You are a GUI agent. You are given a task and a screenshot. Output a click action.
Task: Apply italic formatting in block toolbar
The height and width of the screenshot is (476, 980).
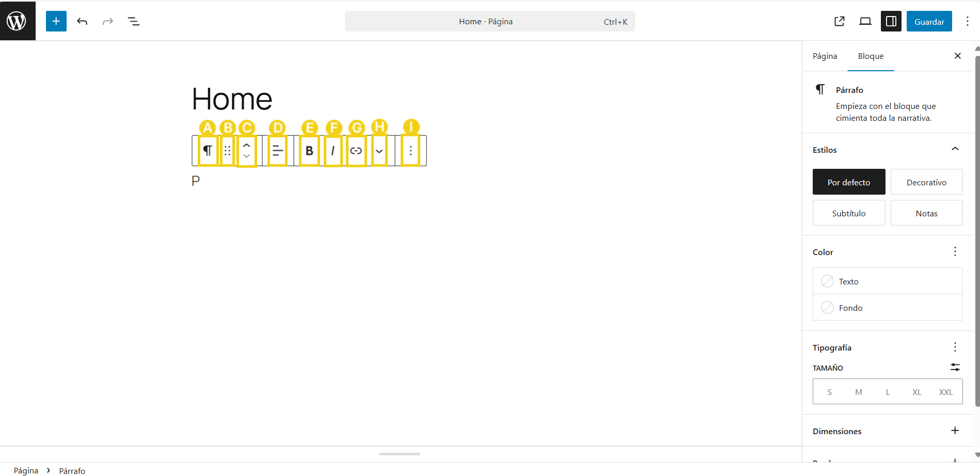pos(333,151)
